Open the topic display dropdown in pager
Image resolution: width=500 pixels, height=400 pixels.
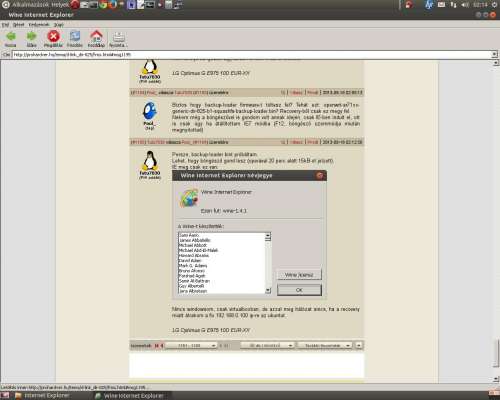coord(324,346)
